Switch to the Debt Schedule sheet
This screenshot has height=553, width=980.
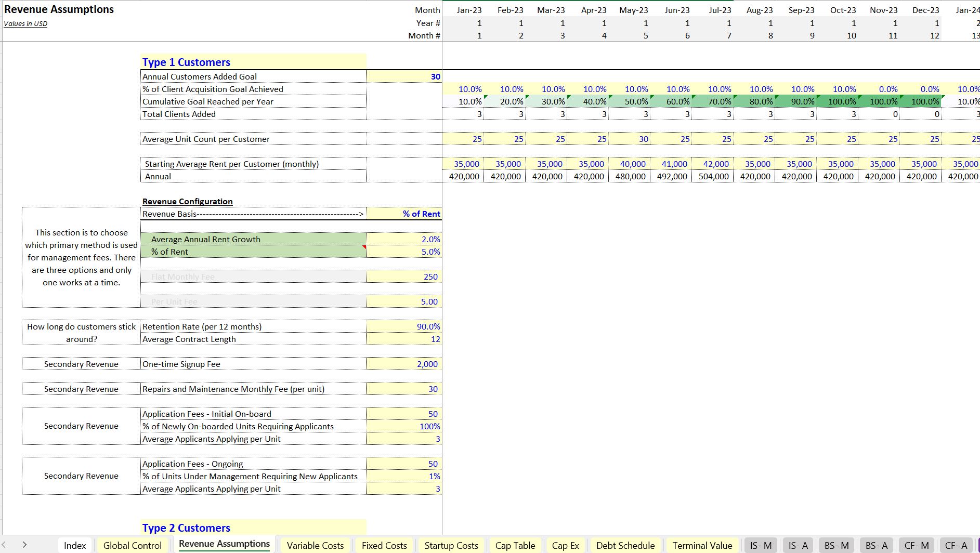click(625, 545)
